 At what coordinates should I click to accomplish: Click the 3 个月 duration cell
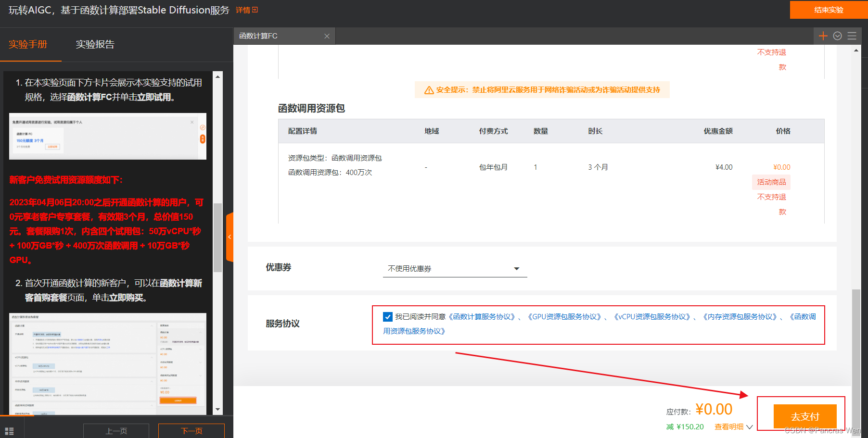point(598,167)
